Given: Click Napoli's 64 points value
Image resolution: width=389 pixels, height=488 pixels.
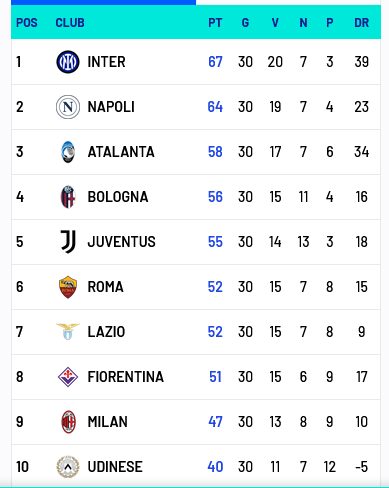Looking at the screenshot, I should pyautogui.click(x=215, y=107).
